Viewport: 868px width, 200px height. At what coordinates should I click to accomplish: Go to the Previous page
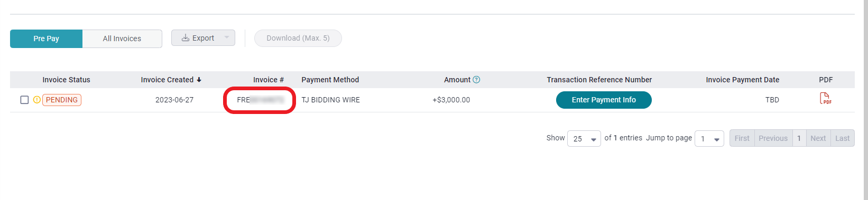click(x=773, y=138)
